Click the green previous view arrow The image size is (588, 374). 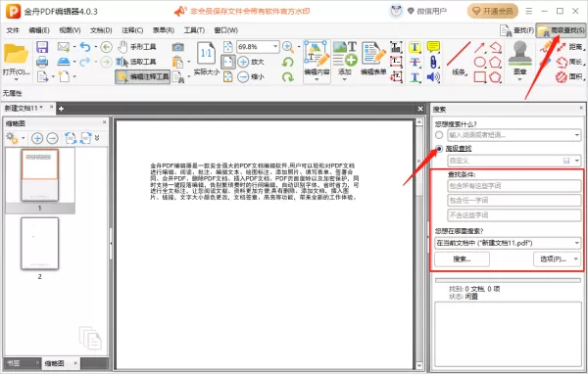pos(107,47)
